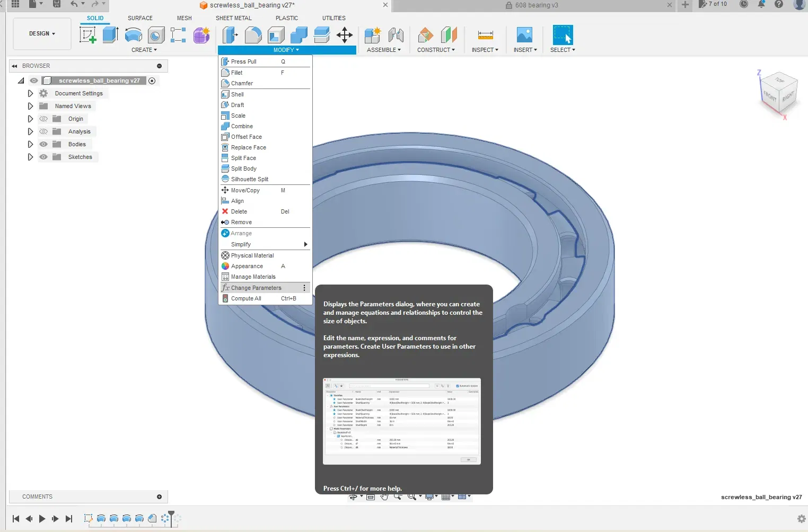Click the Select tool icon
Viewport: 808px width, 532px height.
[562, 36]
